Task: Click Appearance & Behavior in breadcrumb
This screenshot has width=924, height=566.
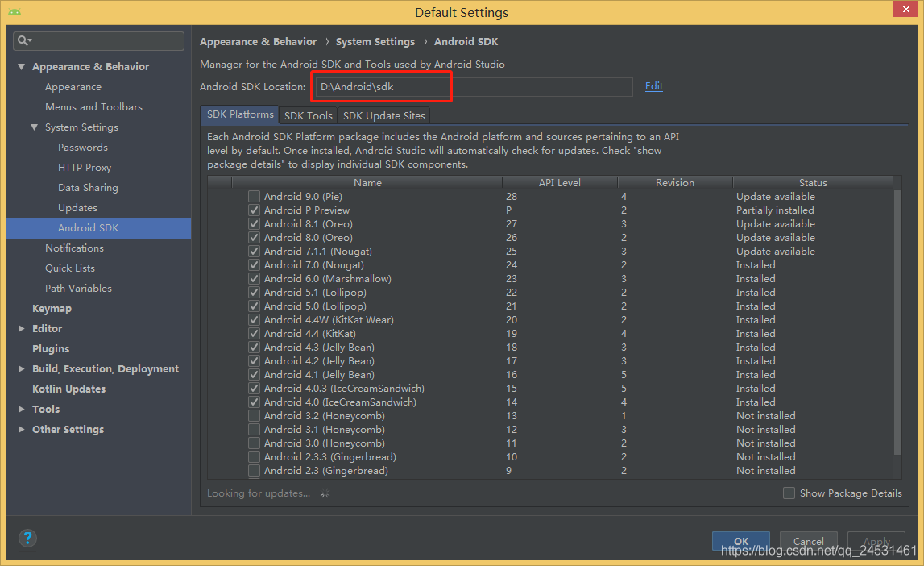Action: (258, 42)
